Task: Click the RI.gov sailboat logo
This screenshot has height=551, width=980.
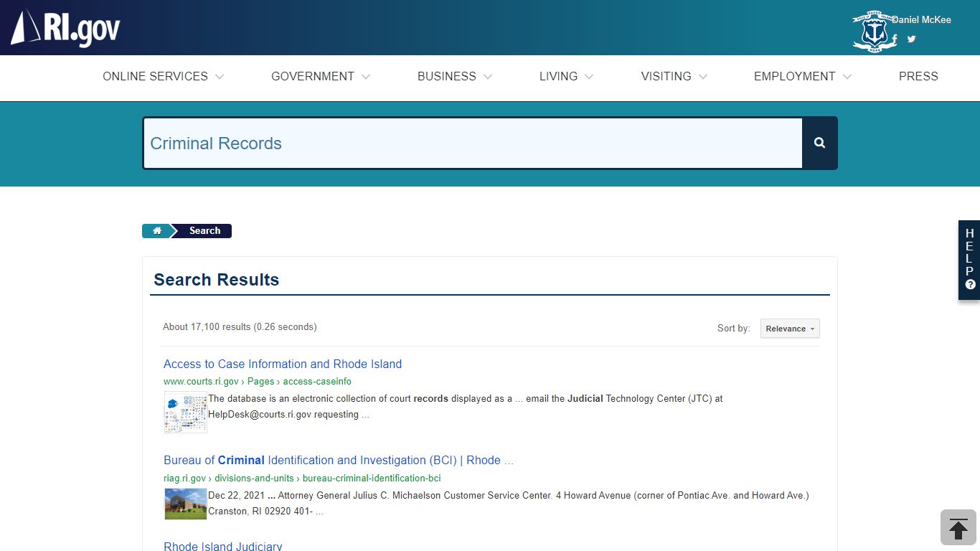Action: click(65, 28)
